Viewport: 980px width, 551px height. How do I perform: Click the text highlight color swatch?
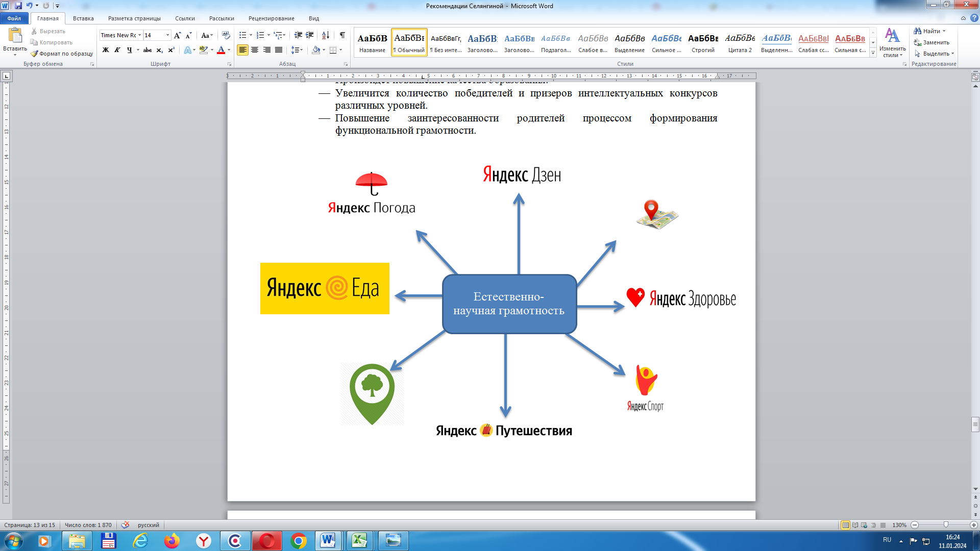tap(203, 50)
